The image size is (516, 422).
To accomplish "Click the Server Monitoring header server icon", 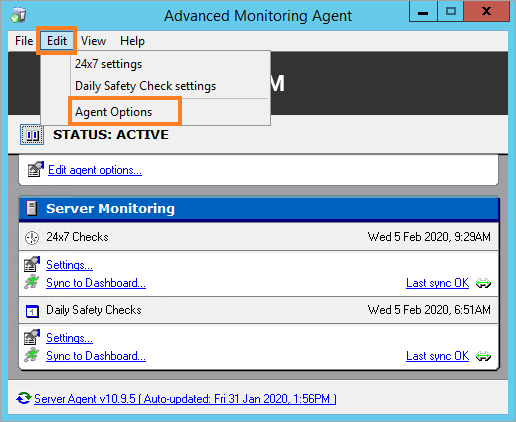I will 32,209.
